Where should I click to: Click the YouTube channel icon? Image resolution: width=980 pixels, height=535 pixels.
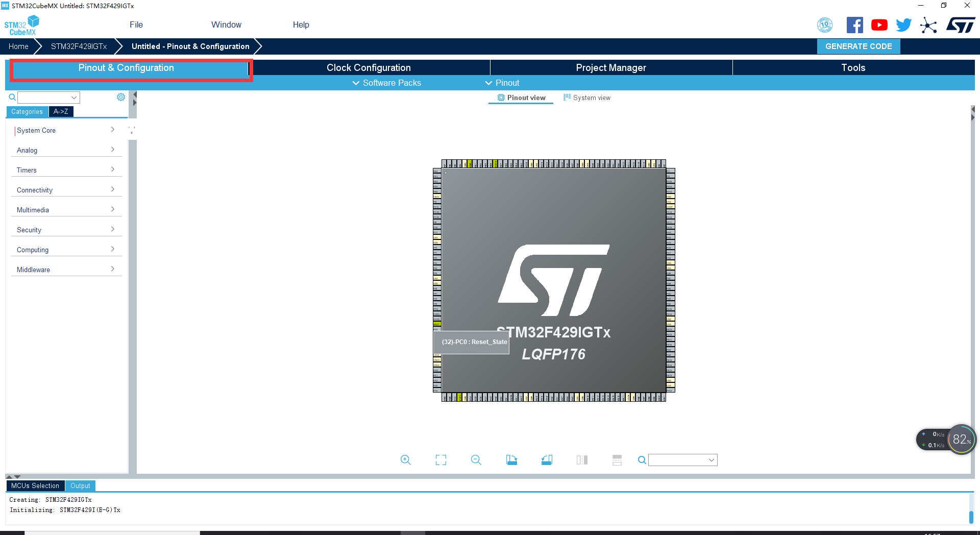pyautogui.click(x=879, y=24)
